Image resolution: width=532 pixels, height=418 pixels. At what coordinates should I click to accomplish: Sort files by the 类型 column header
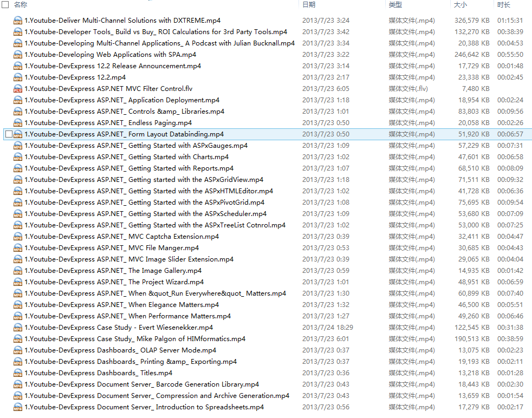tap(395, 4)
